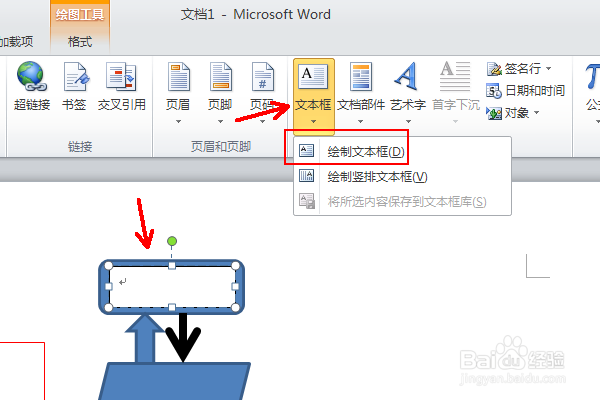Collapse the Text Box (文本框) dropdown arrow
This screenshot has height=400, width=600.
tap(313, 122)
